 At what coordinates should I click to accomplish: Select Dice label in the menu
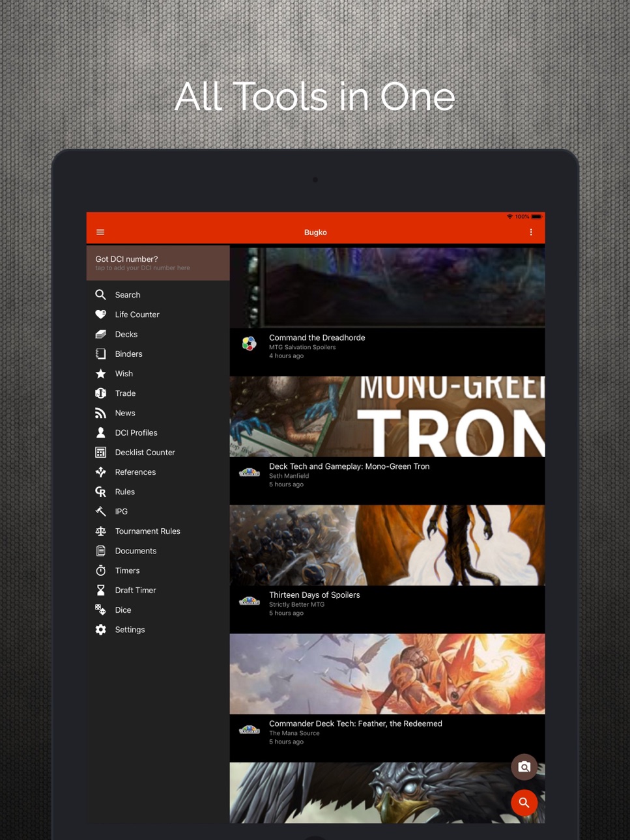[x=123, y=609]
